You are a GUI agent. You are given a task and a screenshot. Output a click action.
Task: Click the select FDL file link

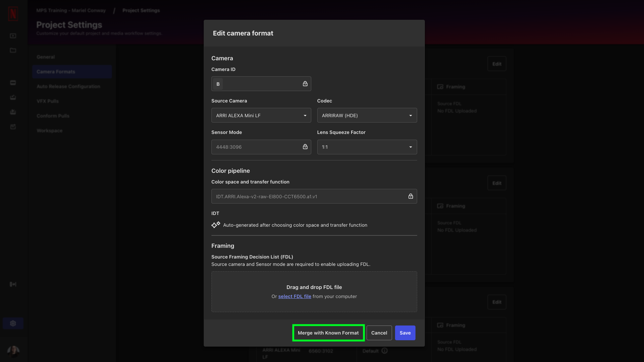[x=295, y=296]
